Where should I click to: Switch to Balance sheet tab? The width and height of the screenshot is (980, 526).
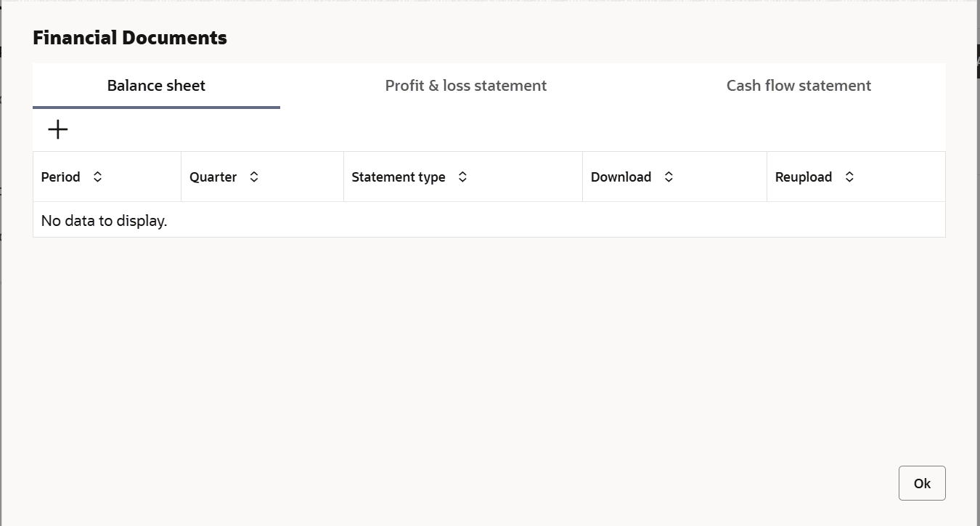[x=156, y=86]
